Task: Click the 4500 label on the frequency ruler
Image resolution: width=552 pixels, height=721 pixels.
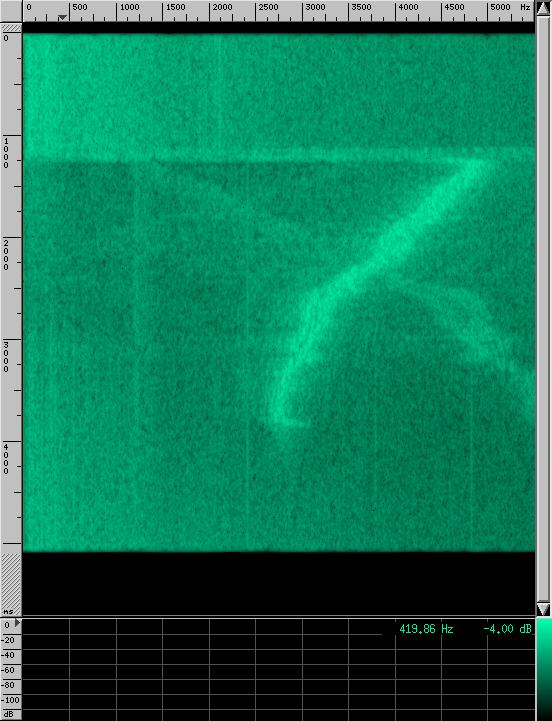Action: click(454, 7)
